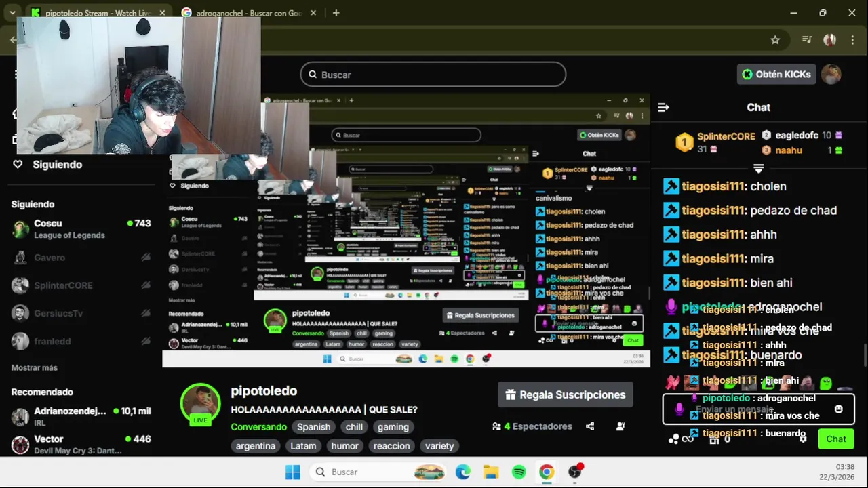
Task: Click the 4 Espectadores viewer count
Action: 532,426
